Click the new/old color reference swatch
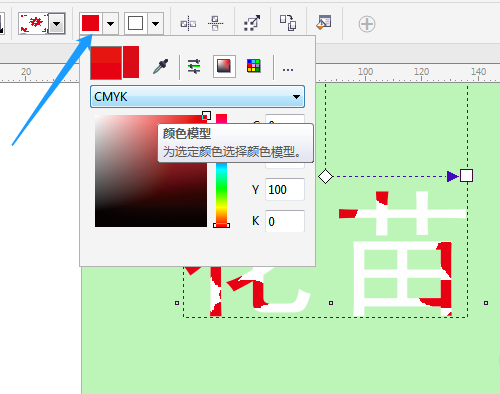This screenshot has height=394, width=500. point(115,62)
